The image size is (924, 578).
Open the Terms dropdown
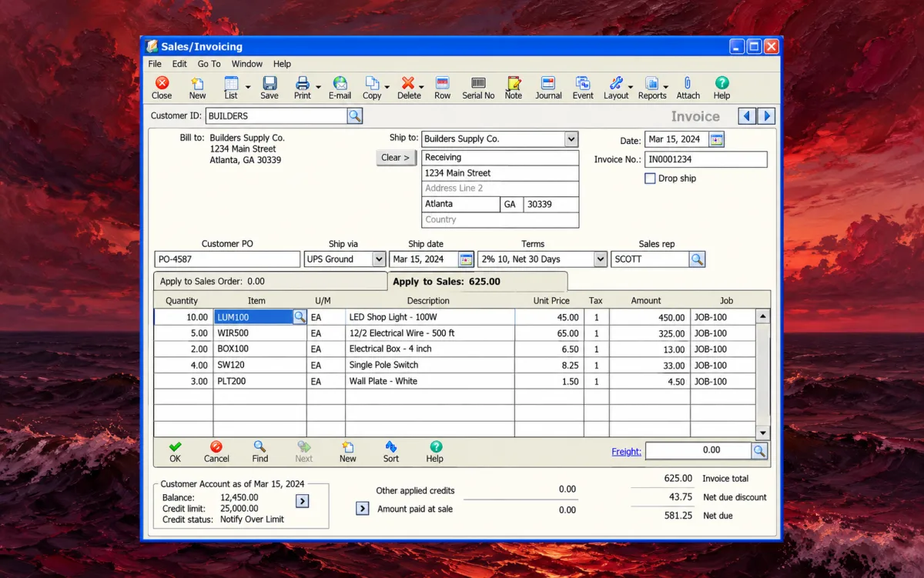(x=600, y=259)
